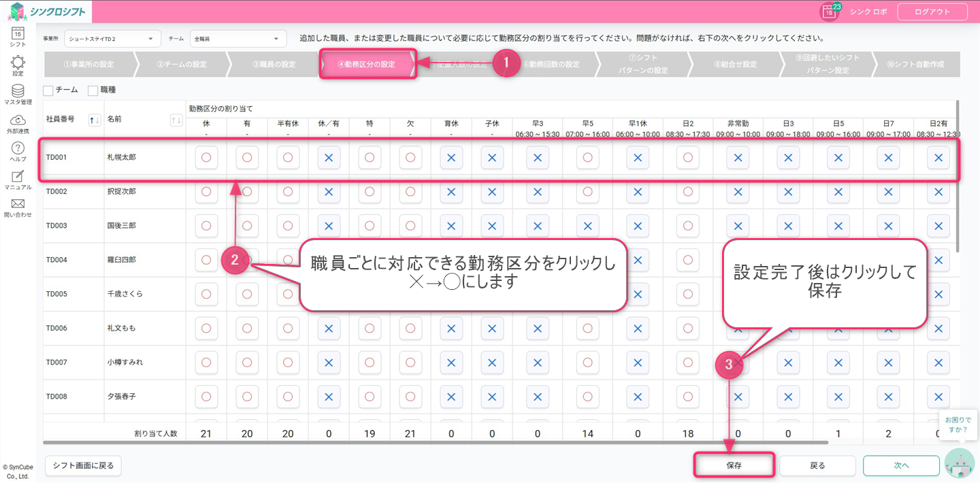The height and width of the screenshot is (483, 980).
Task: Sort by 社員番号 using the arrows
Action: [x=95, y=120]
